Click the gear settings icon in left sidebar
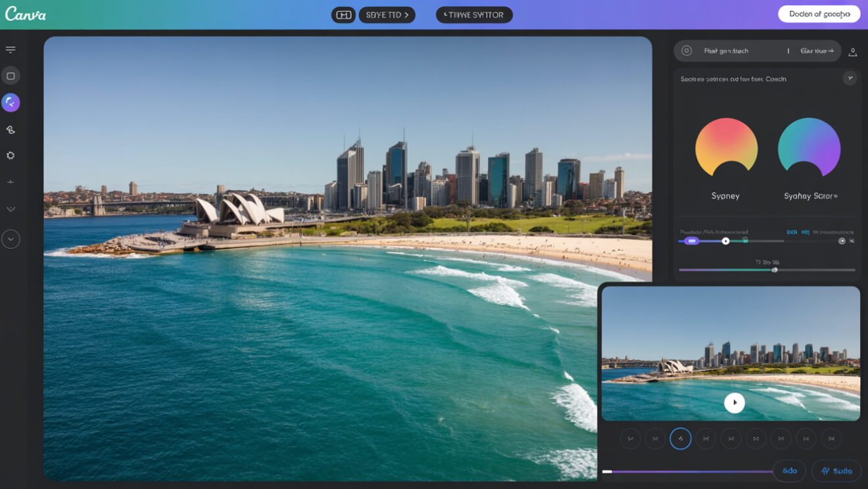The image size is (868, 489). [x=11, y=156]
